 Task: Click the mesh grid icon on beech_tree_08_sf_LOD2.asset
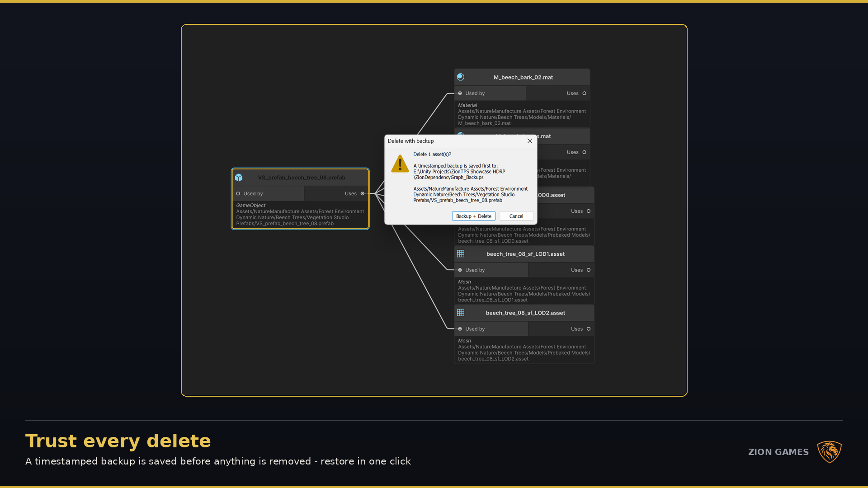460,313
